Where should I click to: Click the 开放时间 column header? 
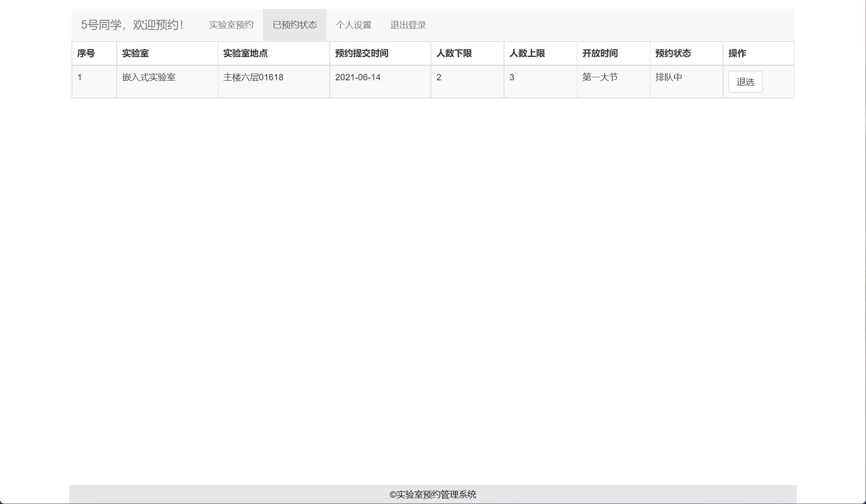(600, 53)
